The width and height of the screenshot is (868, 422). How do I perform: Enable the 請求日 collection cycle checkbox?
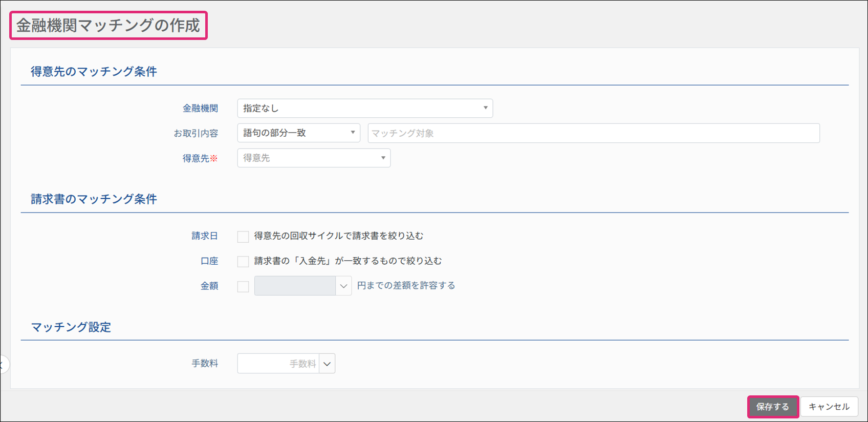tap(243, 237)
